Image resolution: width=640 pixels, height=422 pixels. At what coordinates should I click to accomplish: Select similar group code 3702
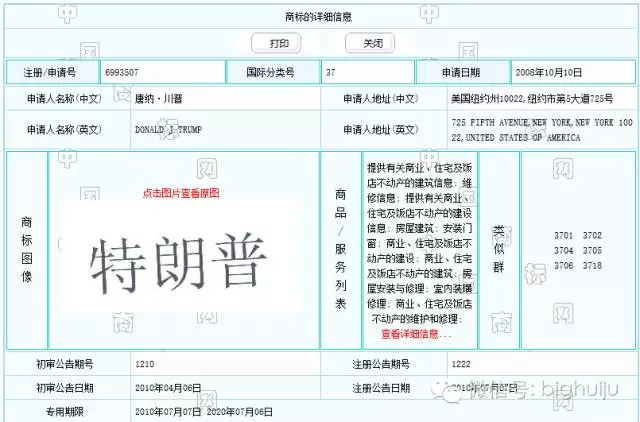(x=593, y=235)
